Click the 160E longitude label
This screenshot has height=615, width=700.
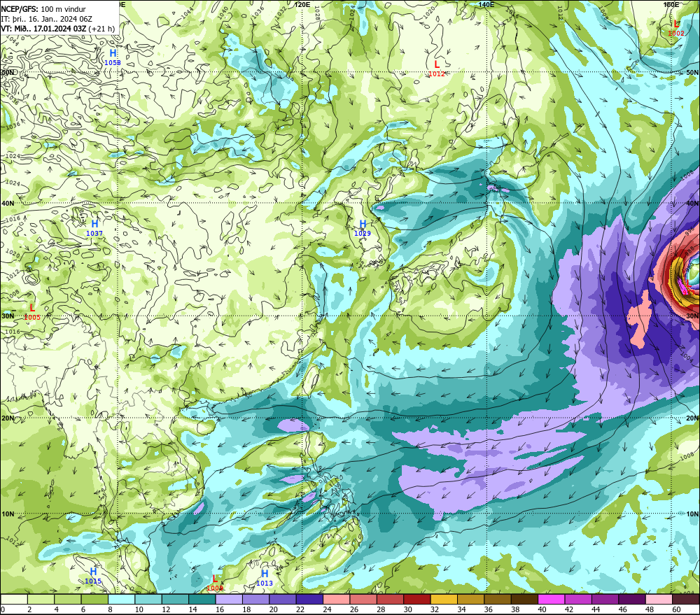click(671, 4)
